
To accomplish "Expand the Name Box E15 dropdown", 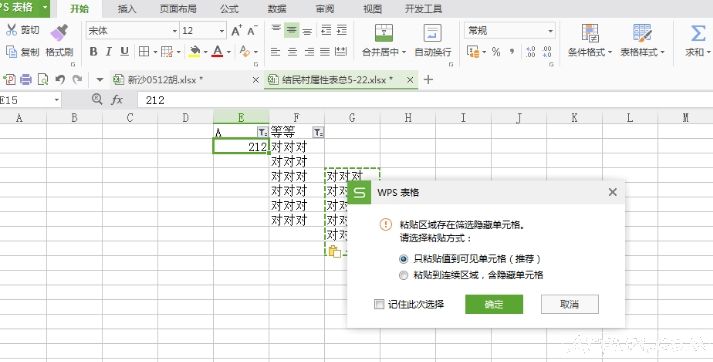I will tap(57, 100).
